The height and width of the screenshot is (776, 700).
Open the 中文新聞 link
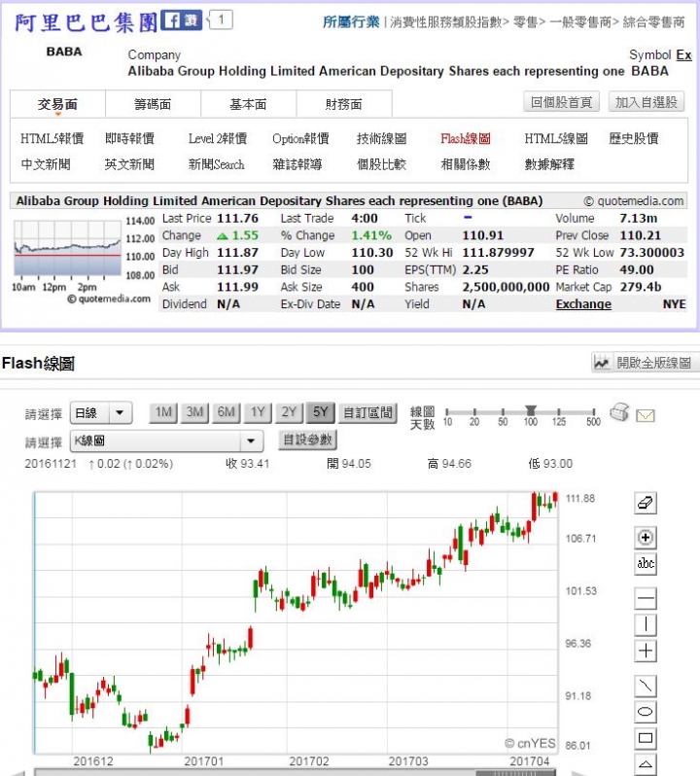(46, 164)
